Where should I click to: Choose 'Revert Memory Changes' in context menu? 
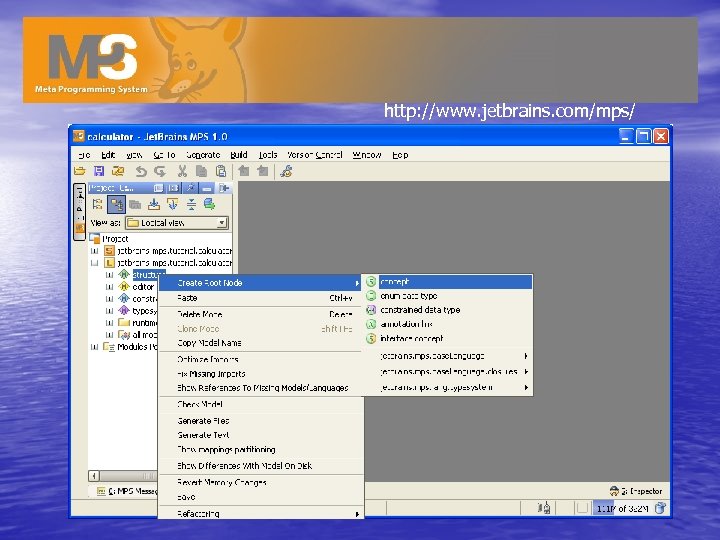[x=260, y=482]
